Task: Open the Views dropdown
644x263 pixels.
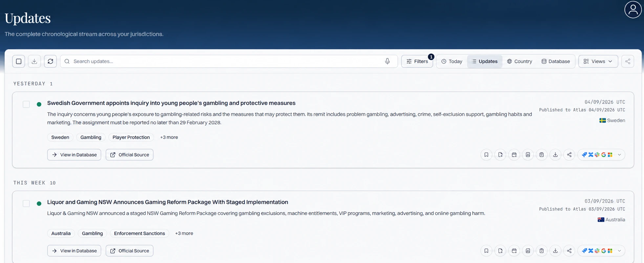Action: tap(598, 61)
